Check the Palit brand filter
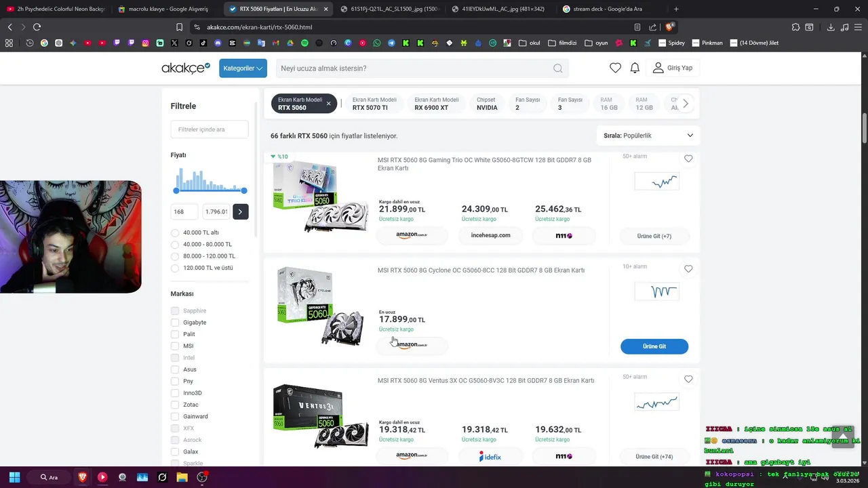 [175, 334]
